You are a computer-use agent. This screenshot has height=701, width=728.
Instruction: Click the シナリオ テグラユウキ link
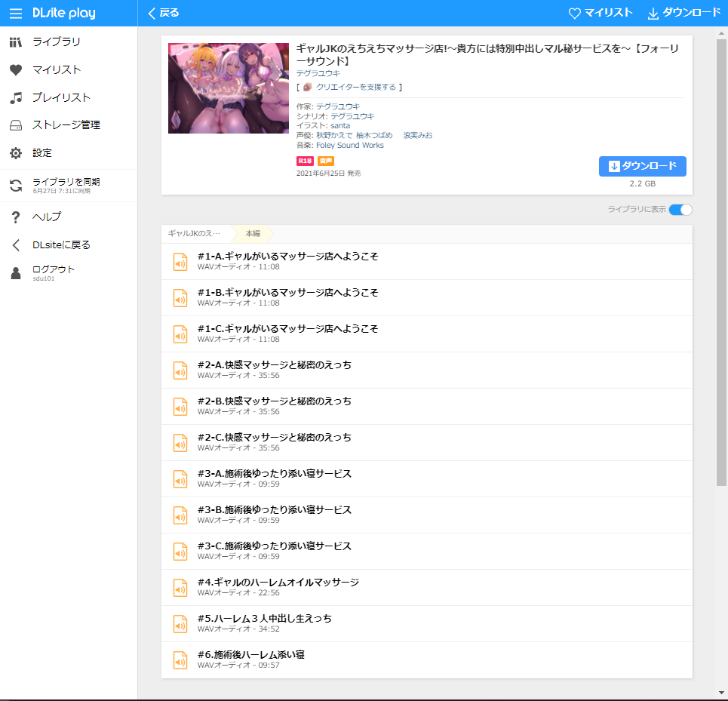coord(352,116)
